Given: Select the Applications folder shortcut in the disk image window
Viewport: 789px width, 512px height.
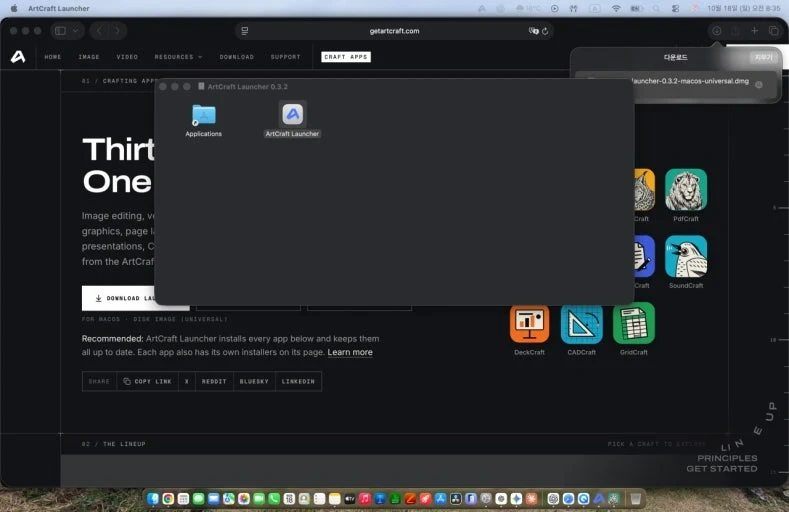Looking at the screenshot, I should pos(203,115).
